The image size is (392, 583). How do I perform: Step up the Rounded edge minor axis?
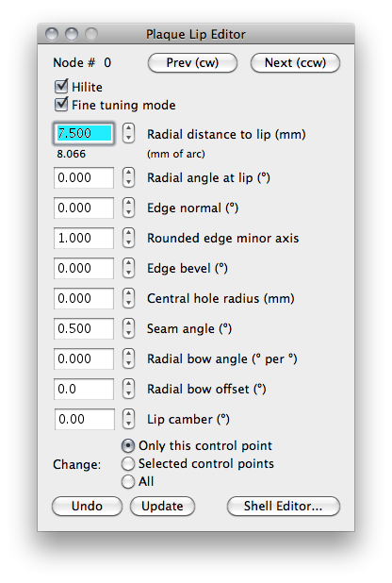(128, 233)
